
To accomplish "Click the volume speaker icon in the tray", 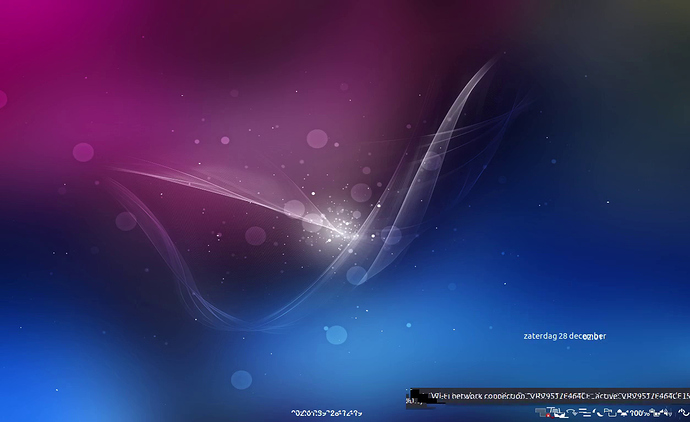I will pyautogui.click(x=667, y=413).
